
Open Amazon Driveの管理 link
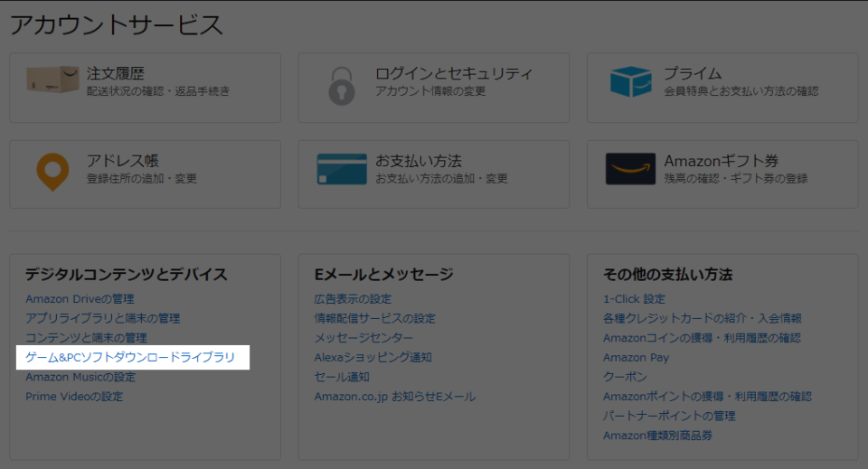[80, 298]
